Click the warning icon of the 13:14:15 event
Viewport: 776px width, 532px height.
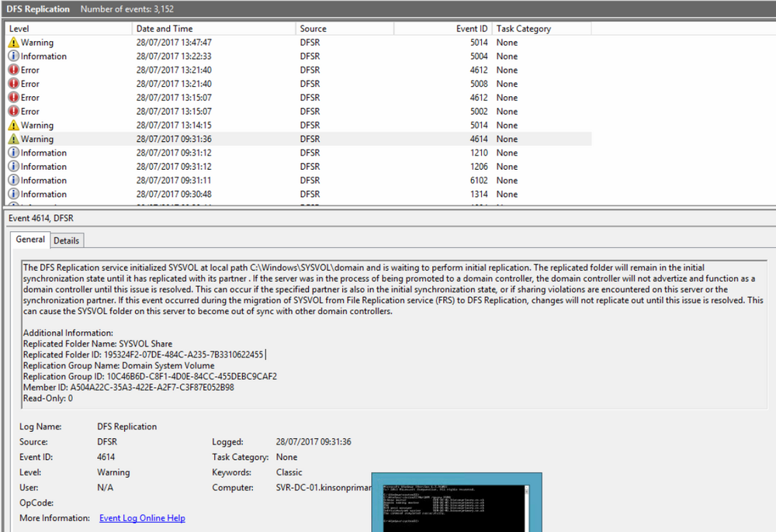[14, 126]
